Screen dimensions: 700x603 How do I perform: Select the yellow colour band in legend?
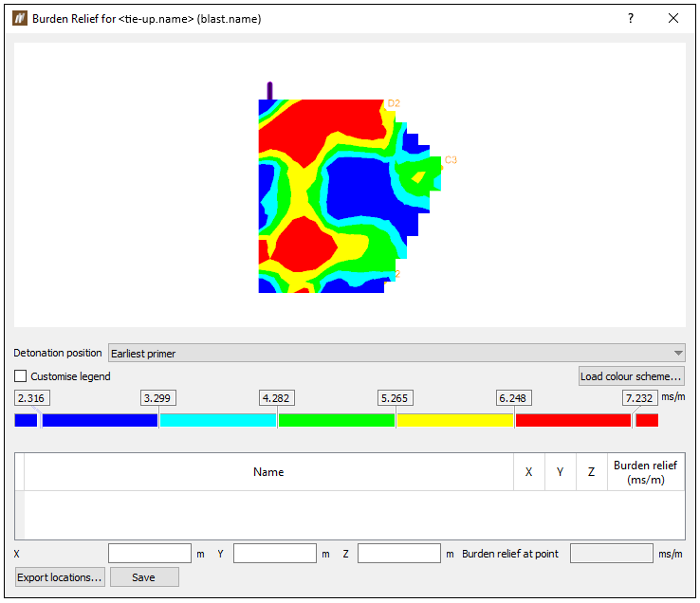455,420
